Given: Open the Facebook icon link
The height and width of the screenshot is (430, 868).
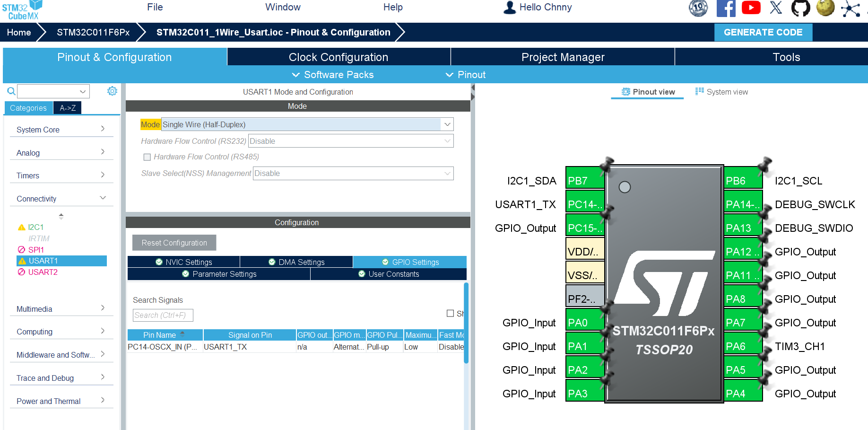Looking at the screenshot, I should pos(726,8).
